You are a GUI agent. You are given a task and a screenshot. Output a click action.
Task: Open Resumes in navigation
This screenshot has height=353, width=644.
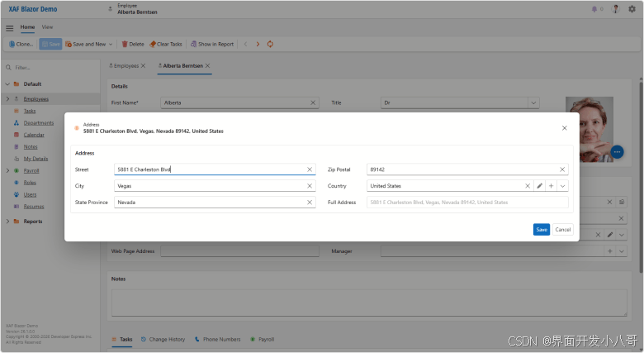pyautogui.click(x=34, y=207)
